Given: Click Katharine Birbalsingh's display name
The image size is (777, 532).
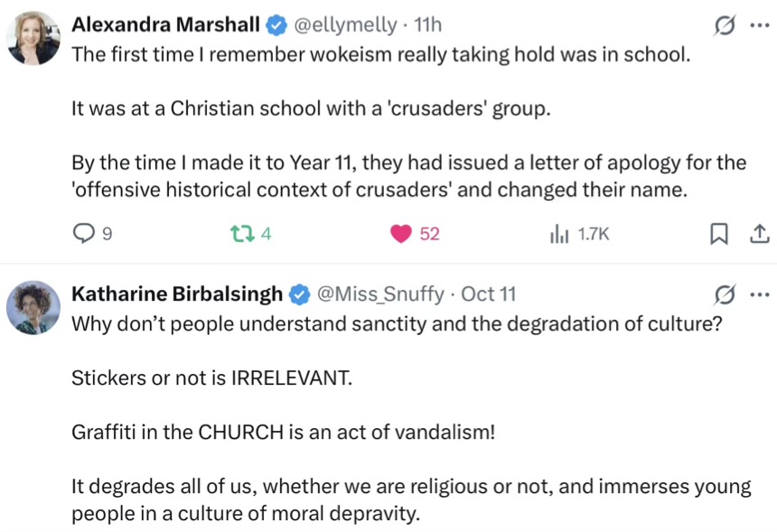Looking at the screenshot, I should pos(176,294).
